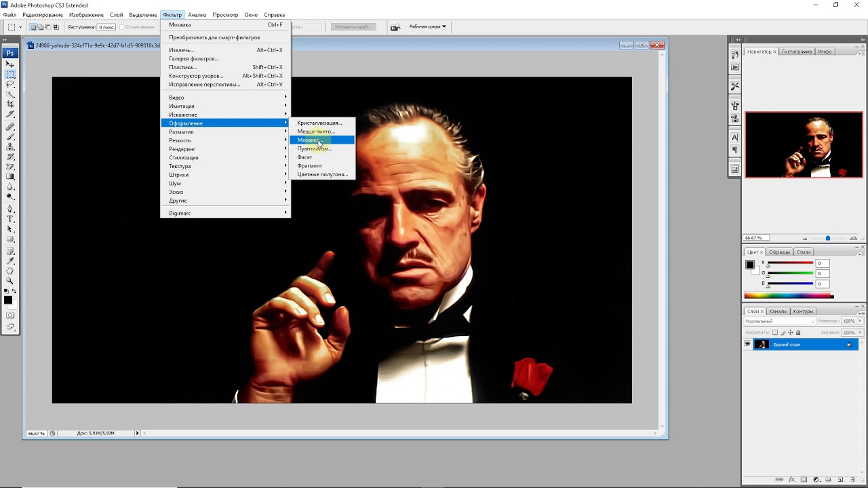The width and height of the screenshot is (868, 488).
Task: Toggle lock transparent pixels option
Action: (x=775, y=332)
